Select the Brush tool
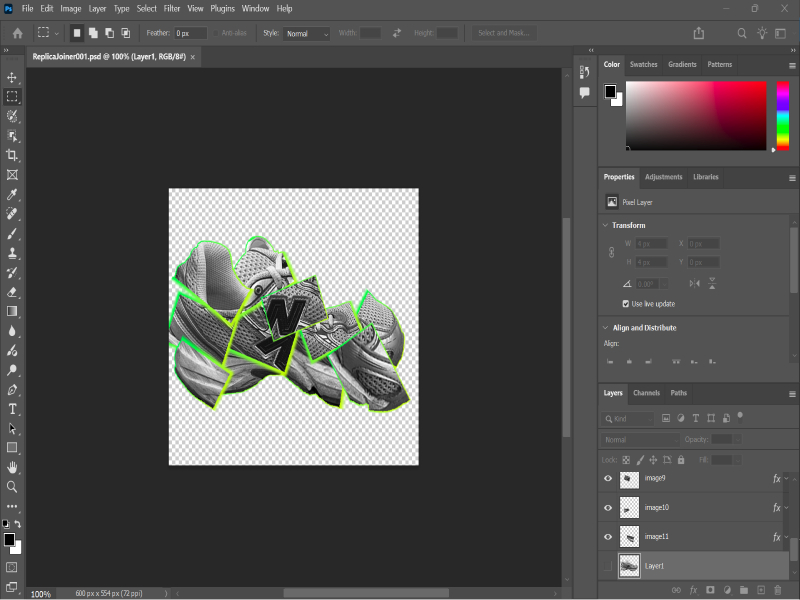This screenshot has height=600, width=800. click(12, 233)
